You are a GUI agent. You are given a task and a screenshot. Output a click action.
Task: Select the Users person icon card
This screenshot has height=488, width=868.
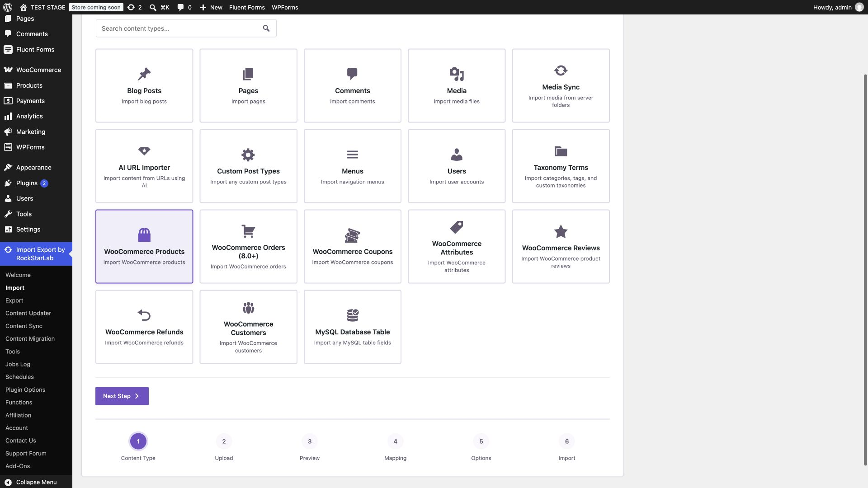[x=457, y=166]
